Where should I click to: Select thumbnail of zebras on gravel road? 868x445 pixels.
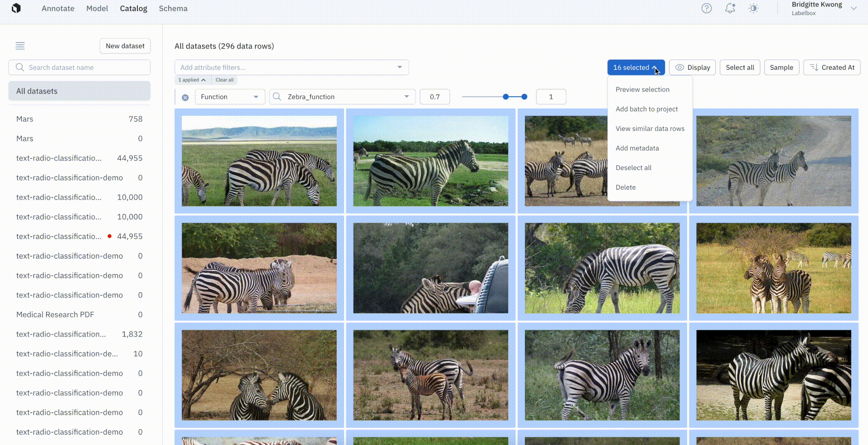point(774,161)
